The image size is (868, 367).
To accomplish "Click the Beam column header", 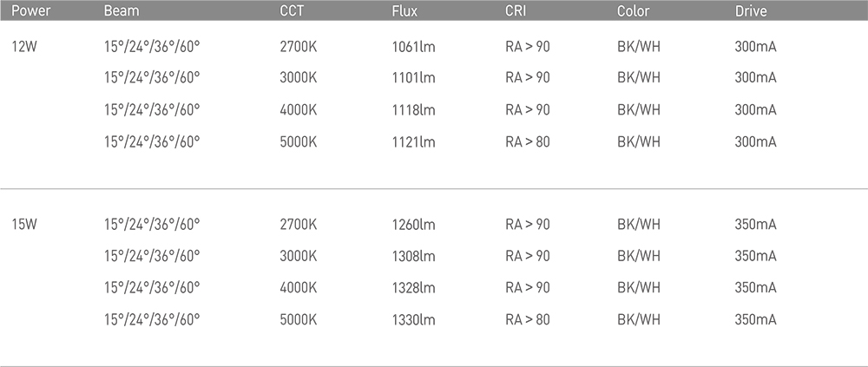I will 122,11.
